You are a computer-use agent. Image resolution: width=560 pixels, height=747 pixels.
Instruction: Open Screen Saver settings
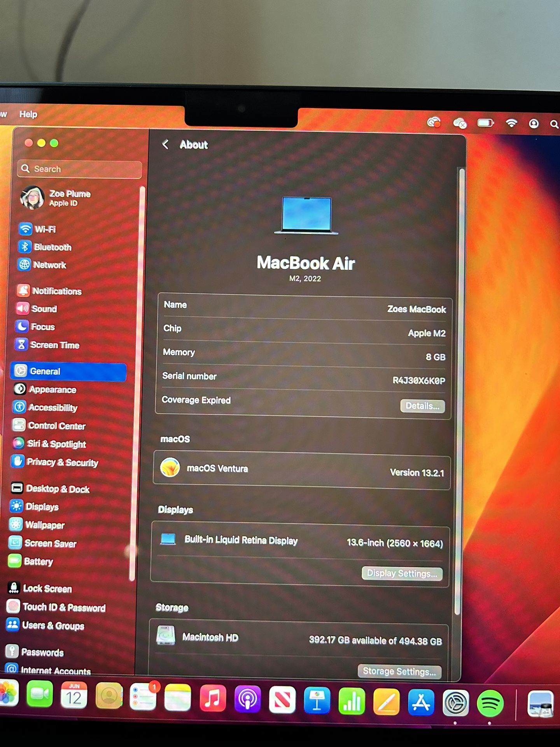[42, 543]
